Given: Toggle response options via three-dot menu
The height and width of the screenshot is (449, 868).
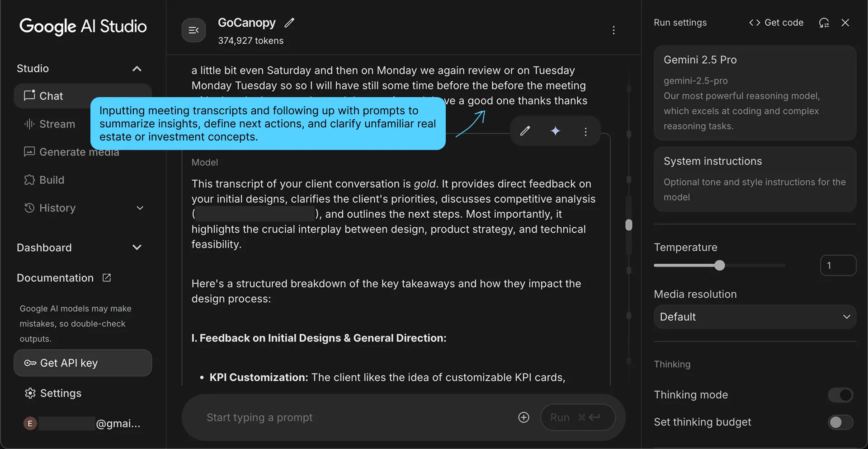Looking at the screenshot, I should point(585,131).
